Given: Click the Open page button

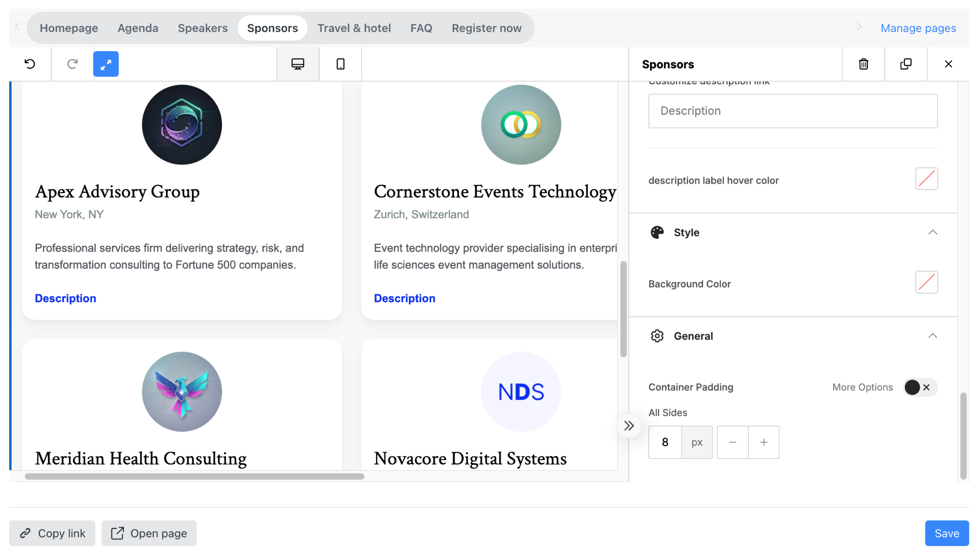Looking at the screenshot, I should point(149,533).
